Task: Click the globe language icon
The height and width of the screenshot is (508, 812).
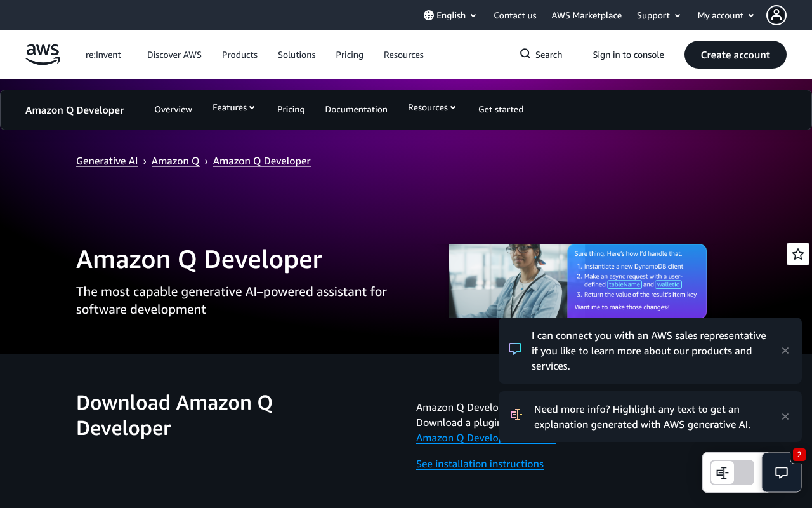Action: tap(429, 15)
